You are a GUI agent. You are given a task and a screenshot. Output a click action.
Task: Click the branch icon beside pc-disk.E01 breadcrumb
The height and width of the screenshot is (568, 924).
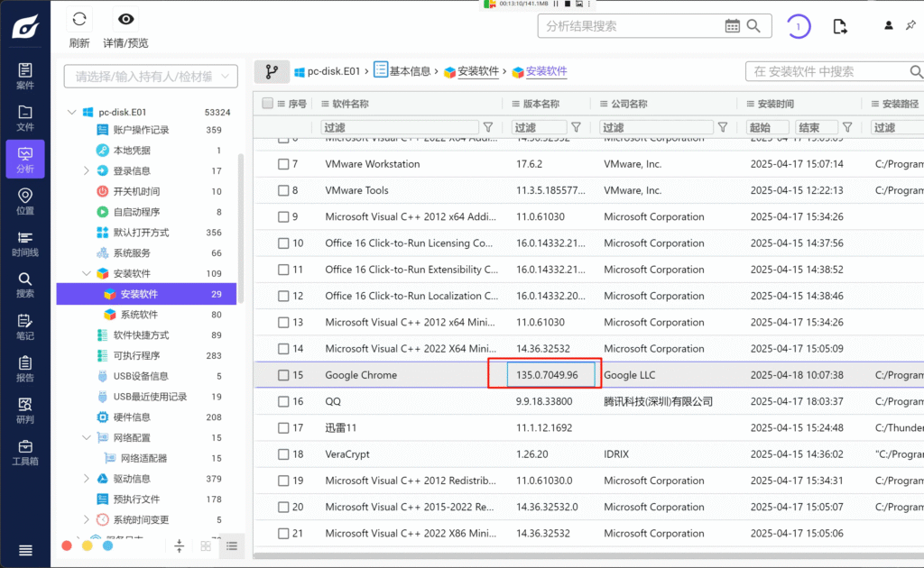271,71
